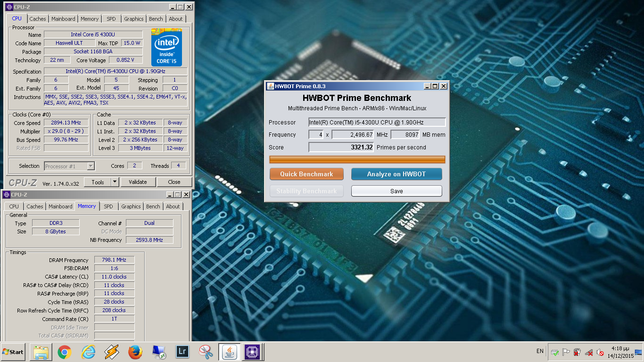644x362 pixels.
Task: Click the Close button in CPU-Z
Action: tap(174, 182)
